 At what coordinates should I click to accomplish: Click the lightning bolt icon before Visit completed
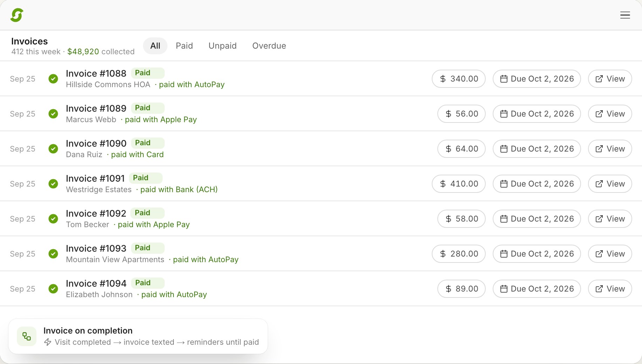48,342
